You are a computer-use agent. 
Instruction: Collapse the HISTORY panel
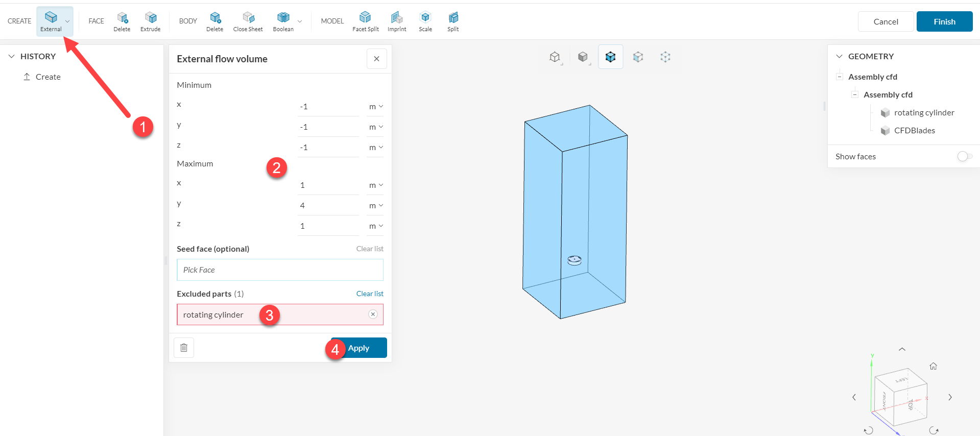pyautogui.click(x=12, y=56)
